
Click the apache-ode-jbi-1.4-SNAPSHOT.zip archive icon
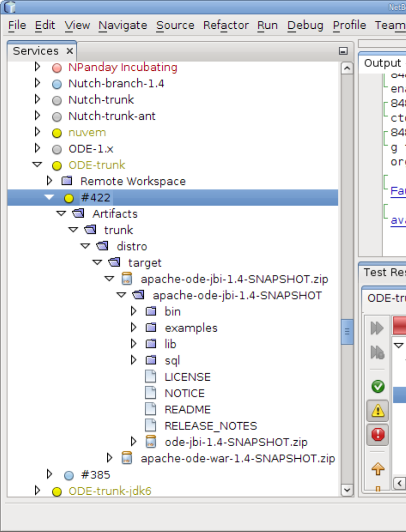point(126,279)
